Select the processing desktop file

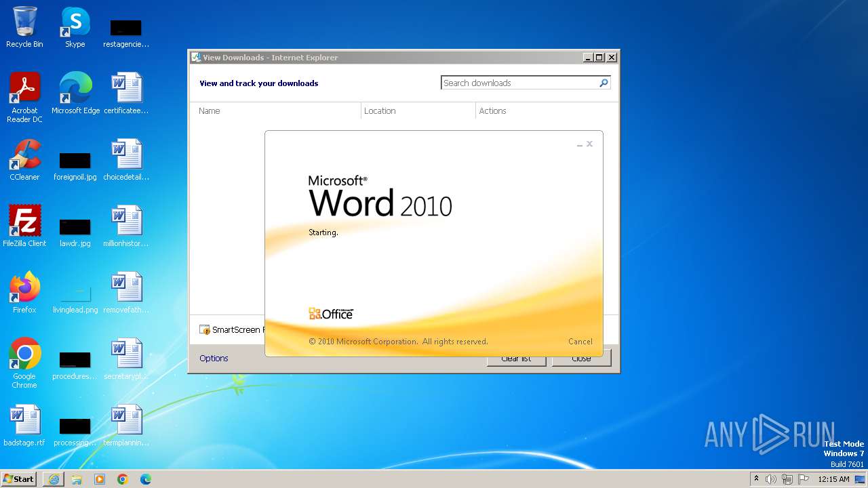click(75, 432)
